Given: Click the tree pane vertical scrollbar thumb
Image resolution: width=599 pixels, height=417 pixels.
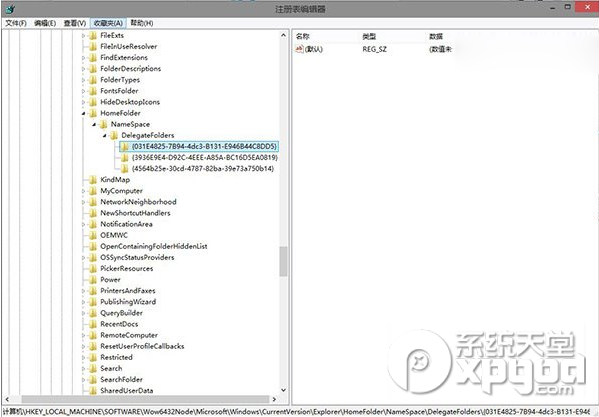Looking at the screenshot, I should (283, 261).
